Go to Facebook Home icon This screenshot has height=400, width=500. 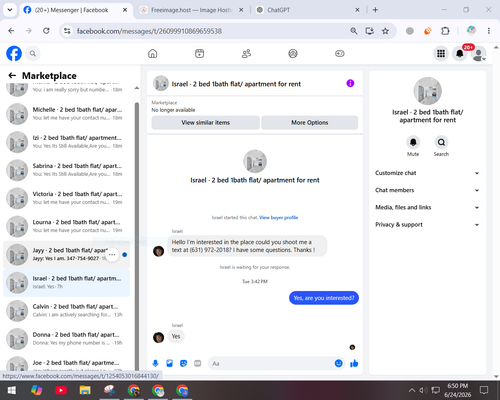point(153,53)
